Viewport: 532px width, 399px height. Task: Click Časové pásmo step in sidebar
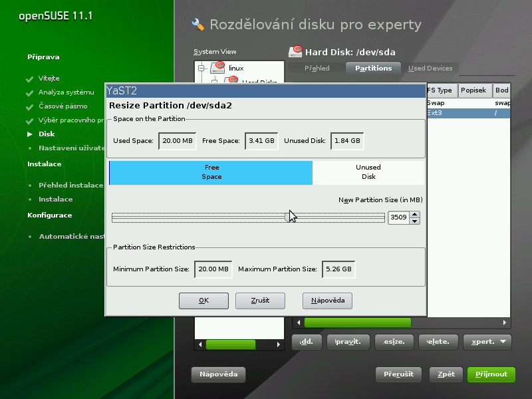tap(63, 106)
